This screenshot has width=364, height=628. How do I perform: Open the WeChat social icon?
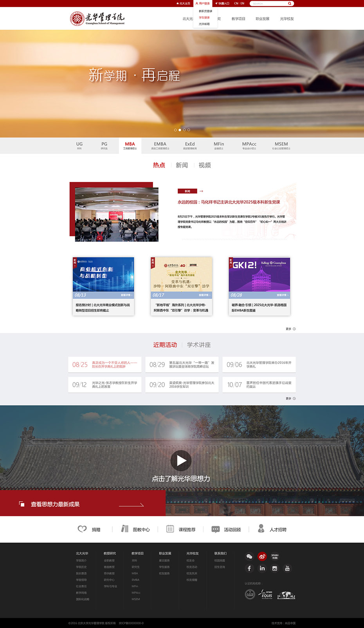pyautogui.click(x=249, y=556)
